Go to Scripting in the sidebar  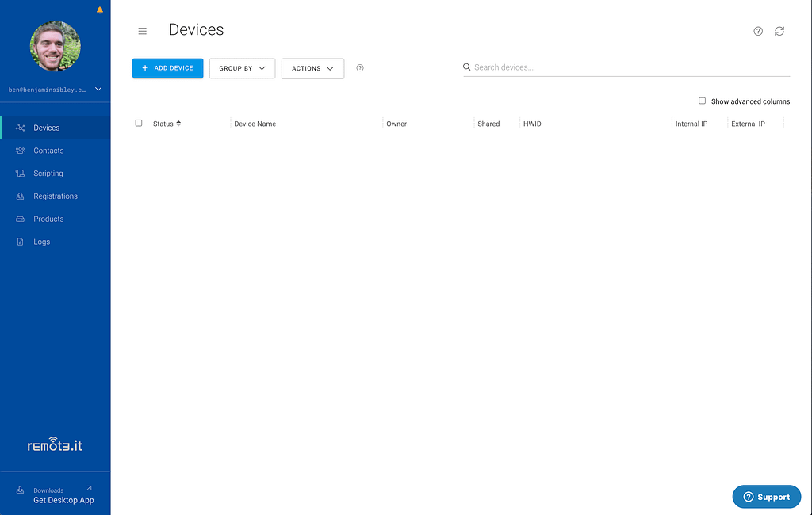[x=48, y=174]
